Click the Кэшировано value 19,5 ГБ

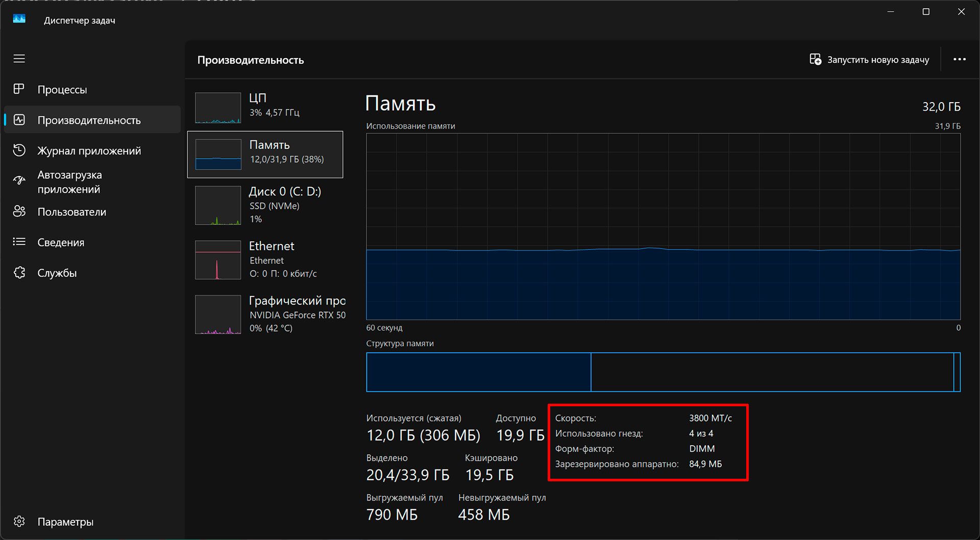[x=489, y=475]
